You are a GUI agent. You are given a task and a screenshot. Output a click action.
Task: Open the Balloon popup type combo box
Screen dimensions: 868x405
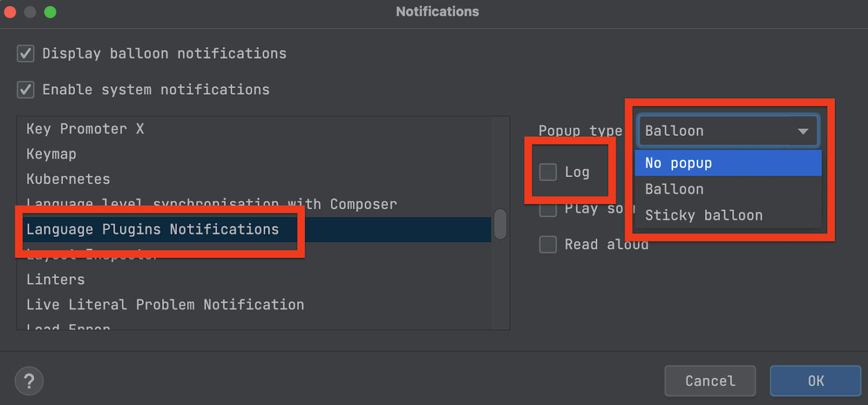click(x=728, y=131)
